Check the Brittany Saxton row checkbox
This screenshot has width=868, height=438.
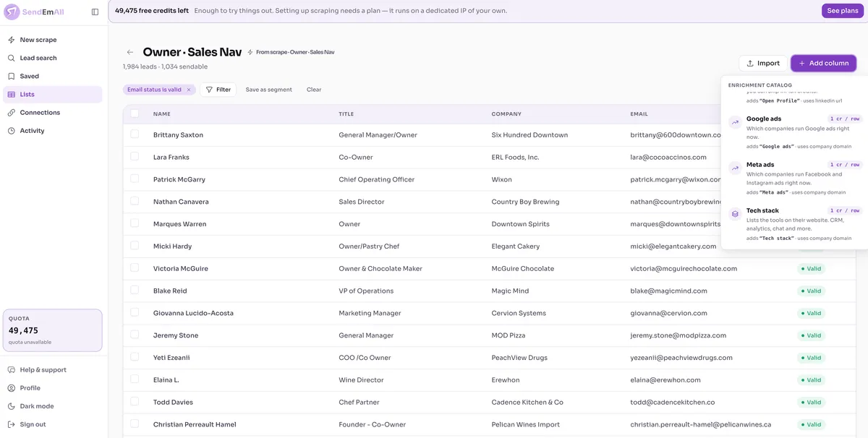[x=135, y=134]
